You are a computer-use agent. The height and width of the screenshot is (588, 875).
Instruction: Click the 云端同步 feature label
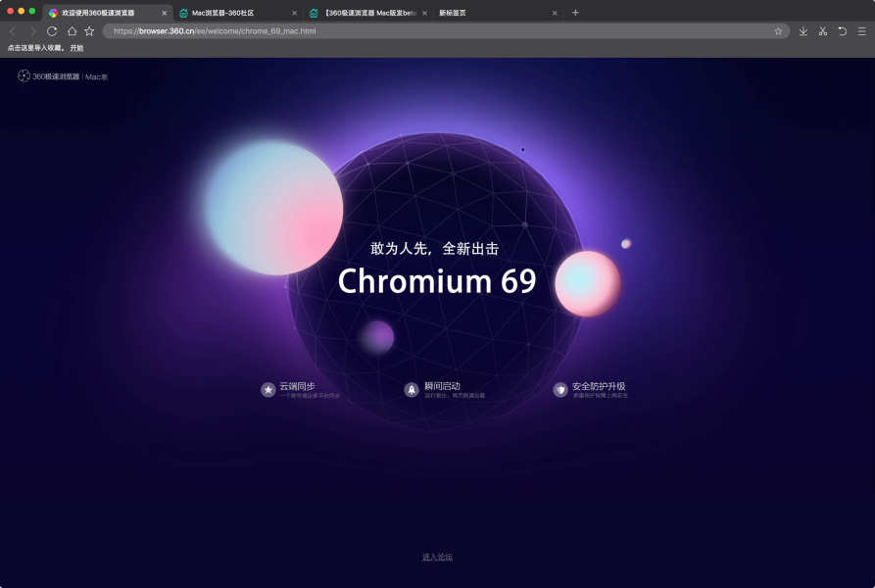click(x=298, y=386)
